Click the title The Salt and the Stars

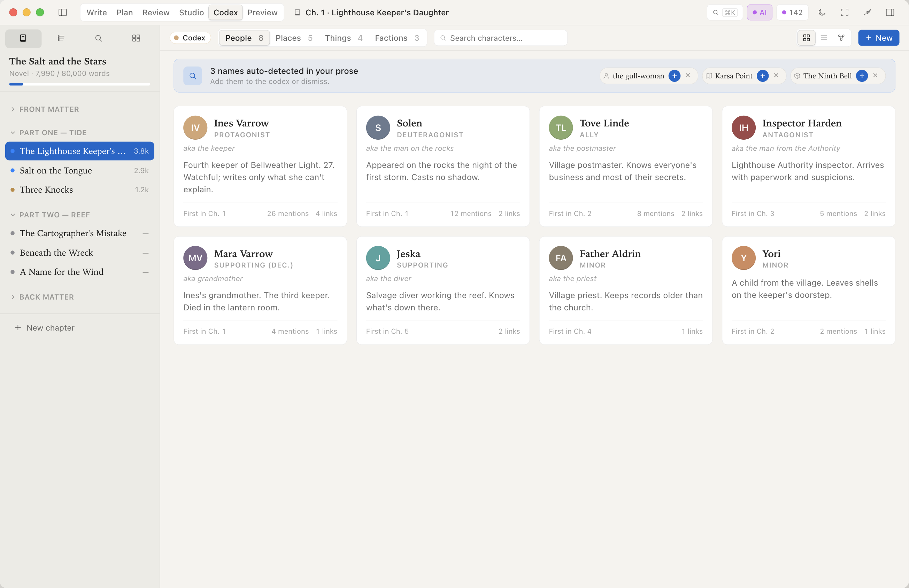point(57,61)
